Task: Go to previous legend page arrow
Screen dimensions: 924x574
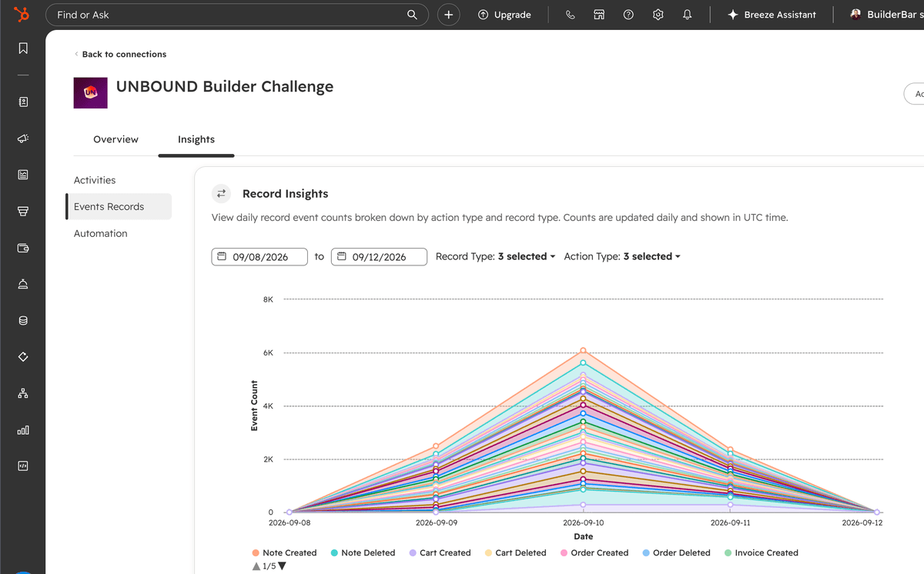Action: click(x=256, y=566)
